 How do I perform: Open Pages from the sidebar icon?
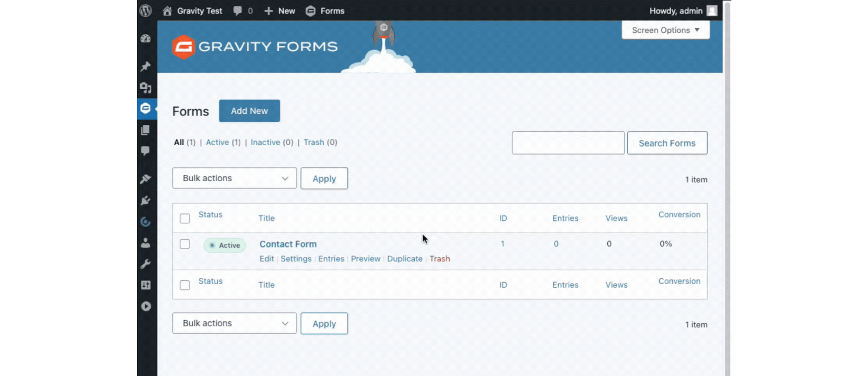[146, 130]
